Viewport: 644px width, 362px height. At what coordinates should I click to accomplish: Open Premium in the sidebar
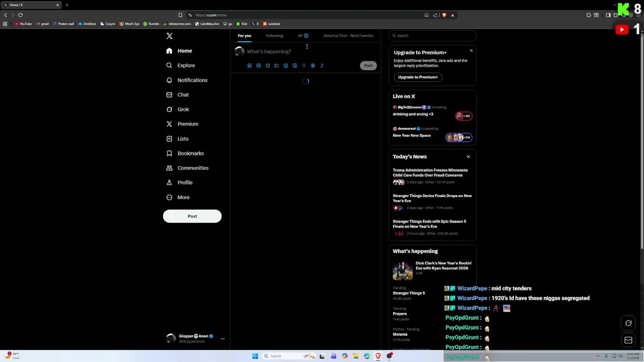tap(182, 124)
